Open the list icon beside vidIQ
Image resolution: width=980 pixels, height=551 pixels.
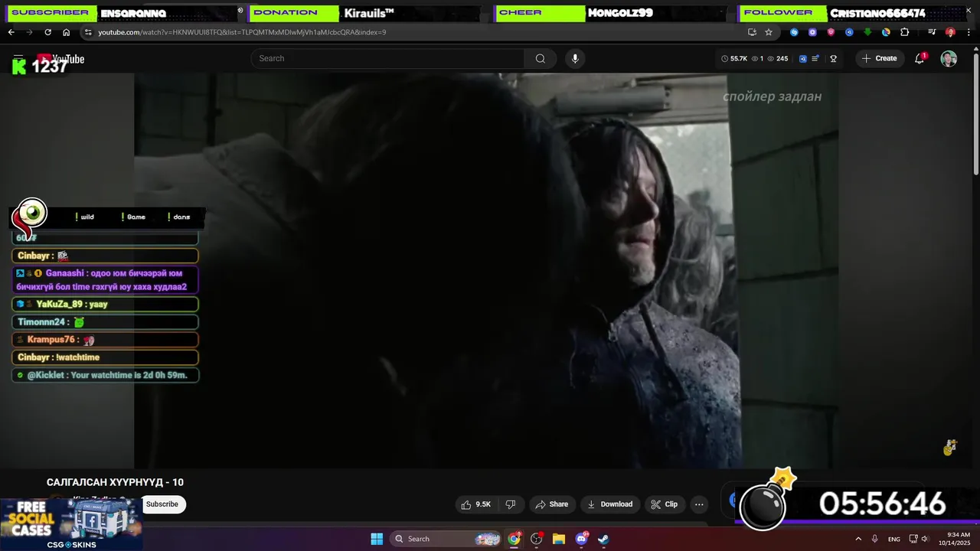click(815, 58)
